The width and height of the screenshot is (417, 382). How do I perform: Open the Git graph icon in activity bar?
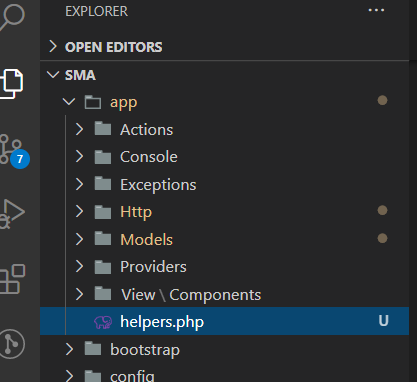(x=12, y=344)
